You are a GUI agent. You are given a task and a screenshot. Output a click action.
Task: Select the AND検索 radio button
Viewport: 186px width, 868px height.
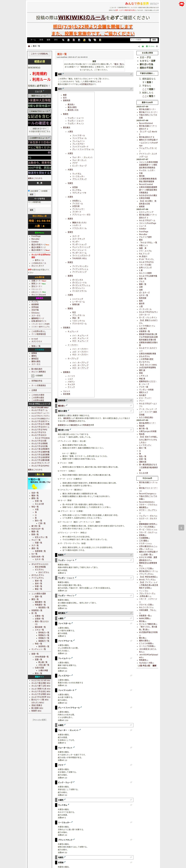[29, 191]
